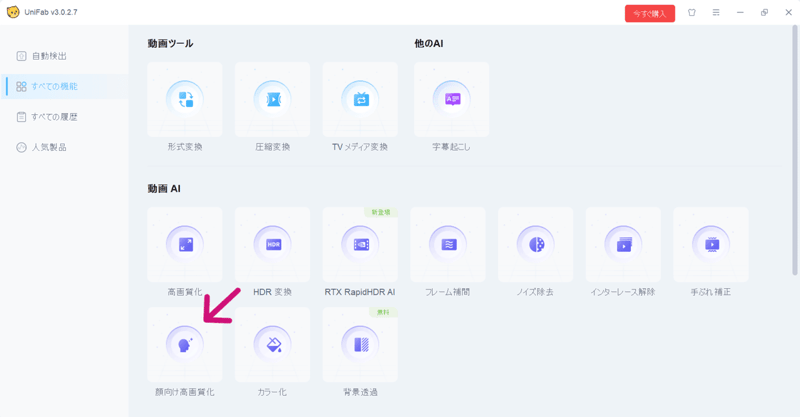Viewport: 800px width, 417px height.
Task: Click the 動画ツール section heading
Action: point(170,44)
